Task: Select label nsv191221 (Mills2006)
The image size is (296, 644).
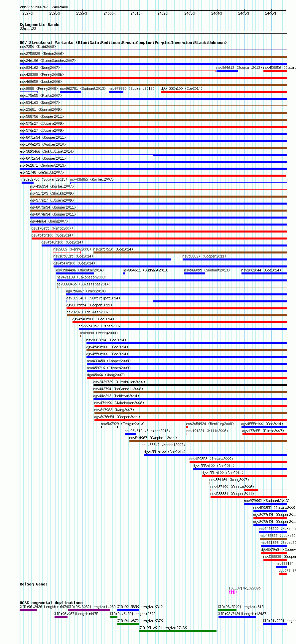Action: click(207, 431)
